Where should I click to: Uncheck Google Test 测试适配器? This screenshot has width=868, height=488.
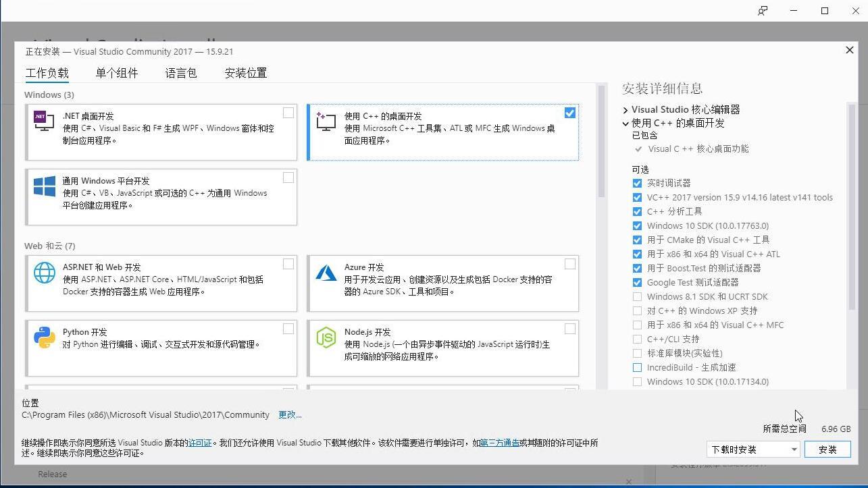pos(637,282)
